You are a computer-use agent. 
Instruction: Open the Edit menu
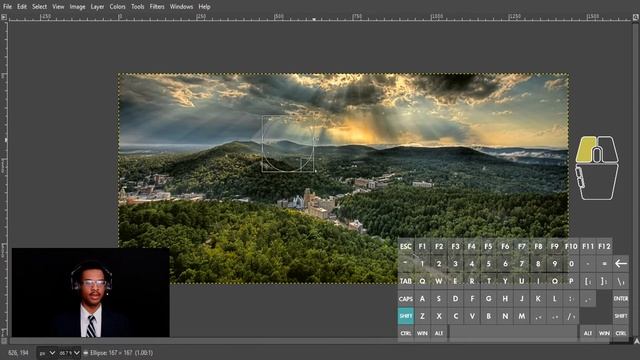coord(22,7)
